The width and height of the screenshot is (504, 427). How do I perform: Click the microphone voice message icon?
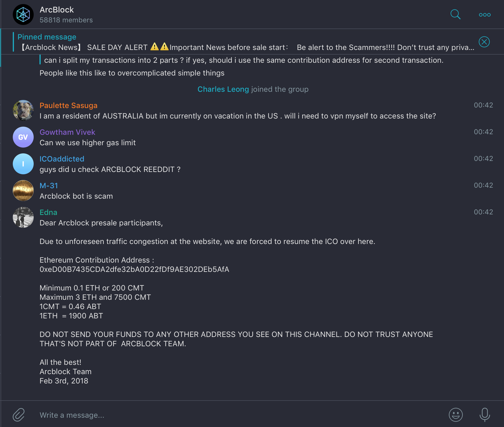click(x=484, y=415)
